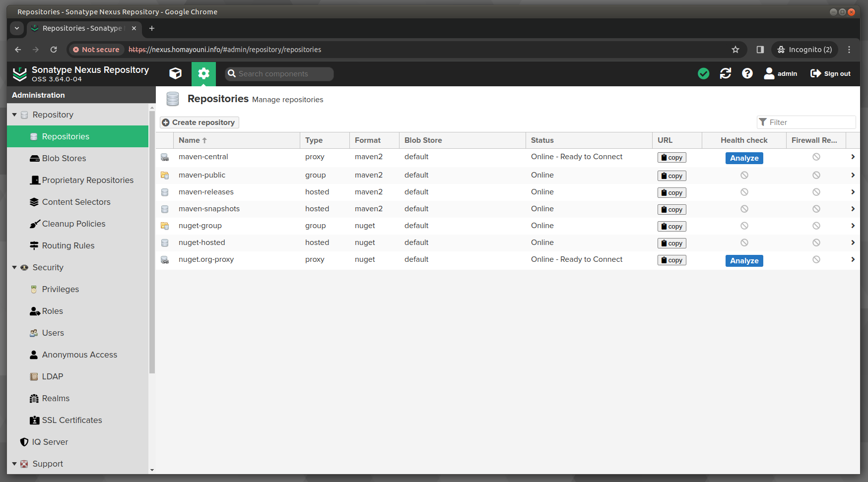Analyze health check for nuget.org-proxy
The width and height of the screenshot is (868, 482).
click(x=744, y=261)
